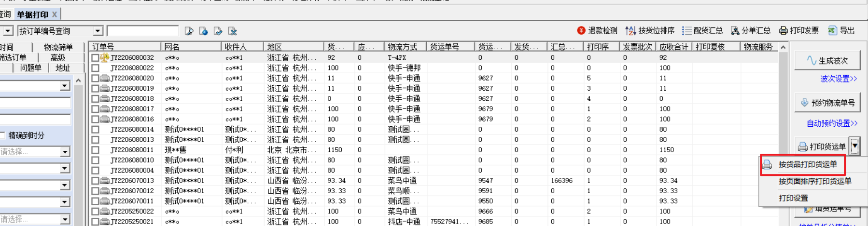868x226 pixels.
Task: Select 按页面排序打印货运单 menu entry
Action: click(x=814, y=181)
